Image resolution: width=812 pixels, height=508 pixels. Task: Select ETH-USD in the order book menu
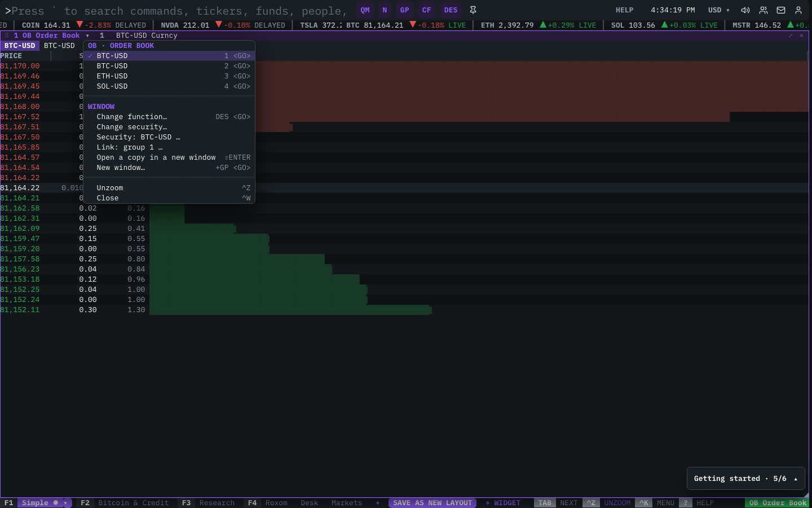169,76
